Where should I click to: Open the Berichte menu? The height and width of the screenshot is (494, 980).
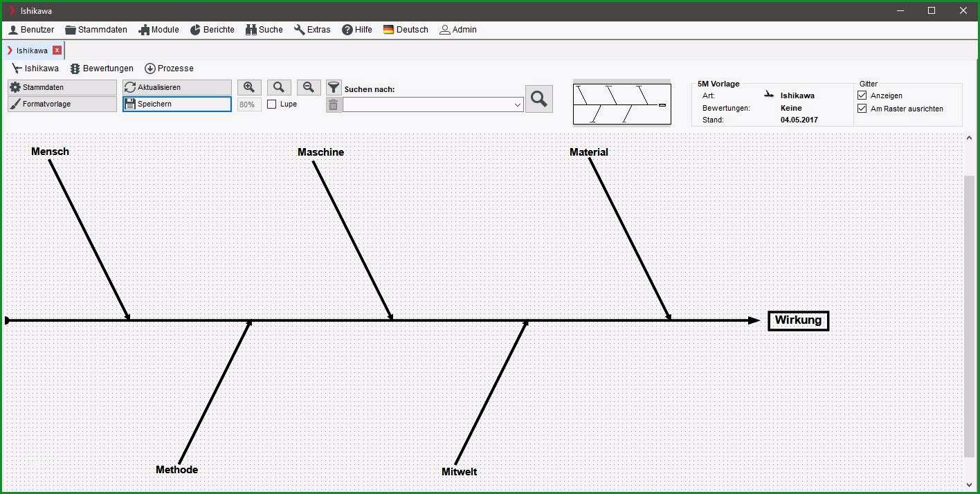click(212, 30)
